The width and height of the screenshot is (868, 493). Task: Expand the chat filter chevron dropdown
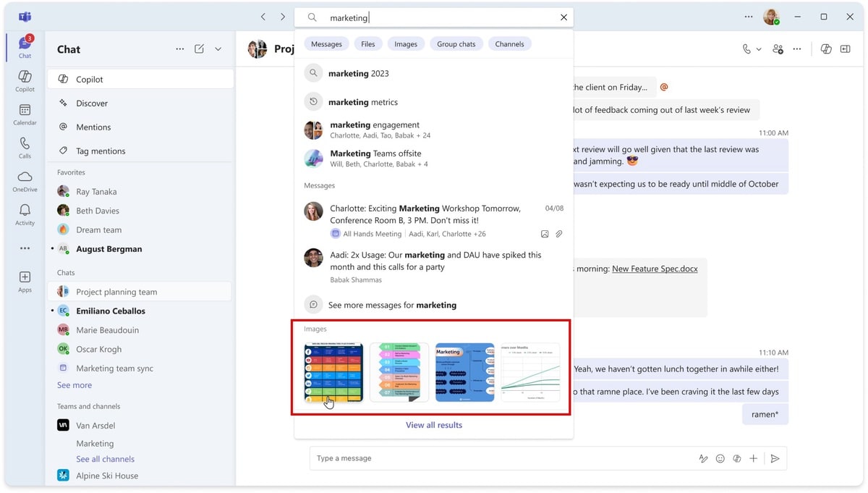218,49
